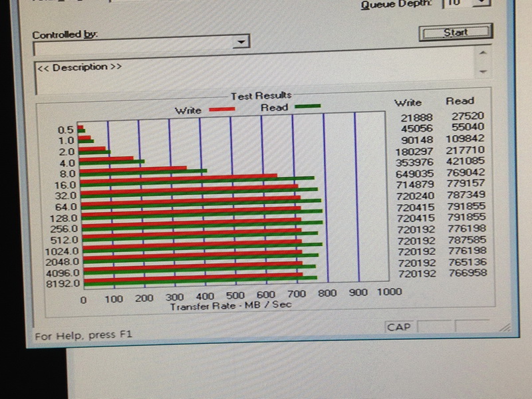Click the Read column header
The height and width of the screenshot is (399, 532).
pos(460,101)
